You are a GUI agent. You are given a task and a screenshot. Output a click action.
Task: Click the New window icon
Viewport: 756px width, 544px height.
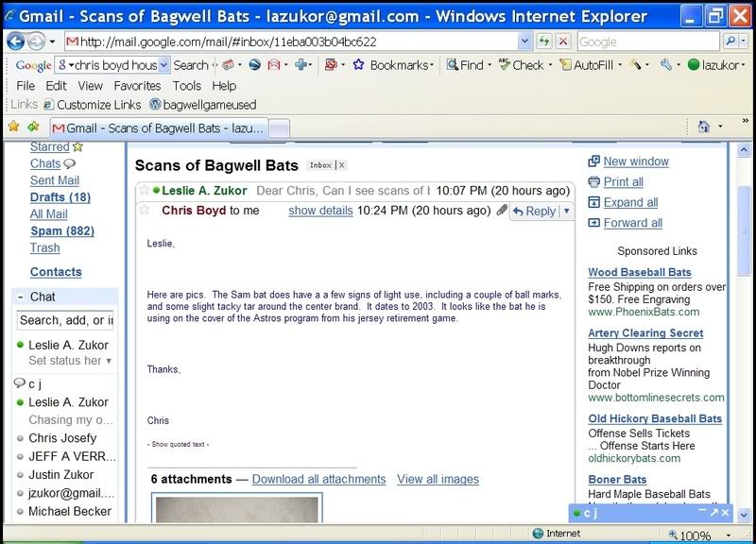point(594,161)
